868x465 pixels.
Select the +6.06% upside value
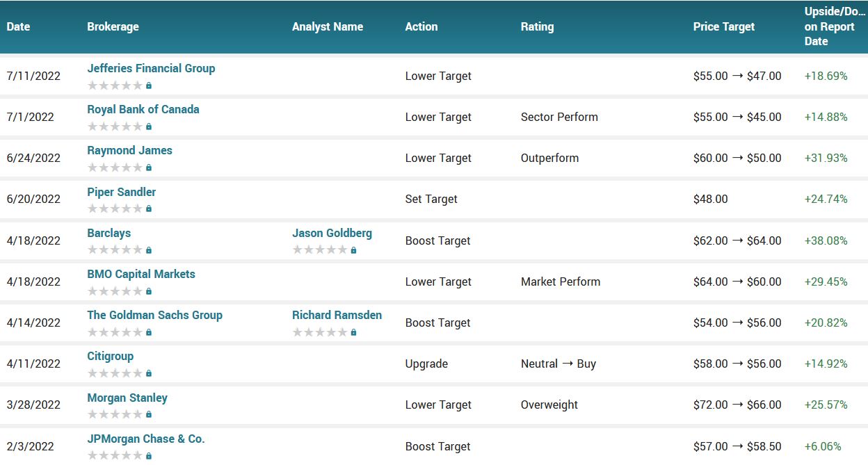click(x=823, y=446)
